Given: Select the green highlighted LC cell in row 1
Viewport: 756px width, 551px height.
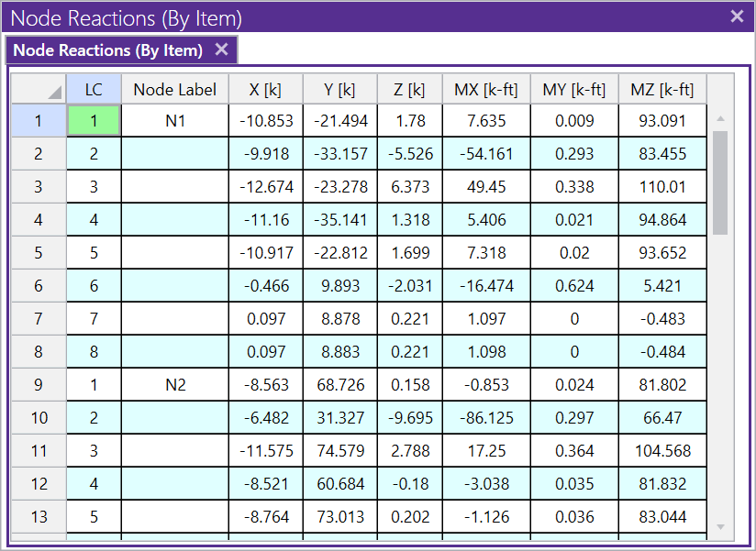Looking at the screenshot, I should coord(94,121).
